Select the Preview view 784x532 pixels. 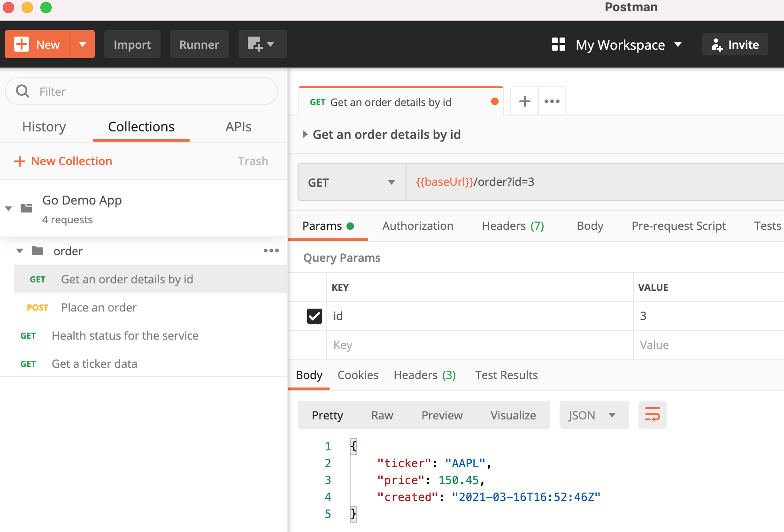pos(442,415)
